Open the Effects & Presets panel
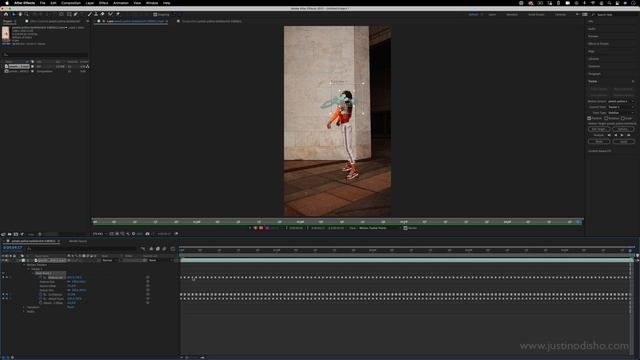The width and height of the screenshot is (640, 360). 598,44
